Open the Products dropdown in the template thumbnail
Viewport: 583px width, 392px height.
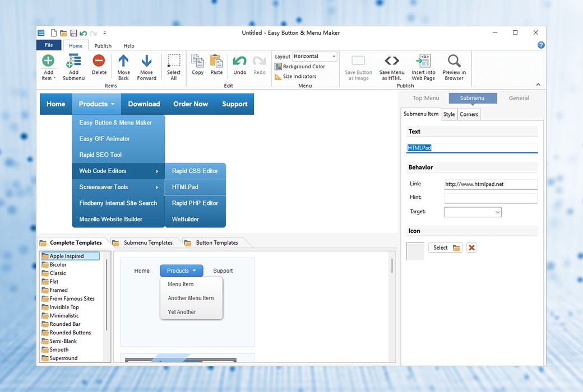(x=182, y=271)
